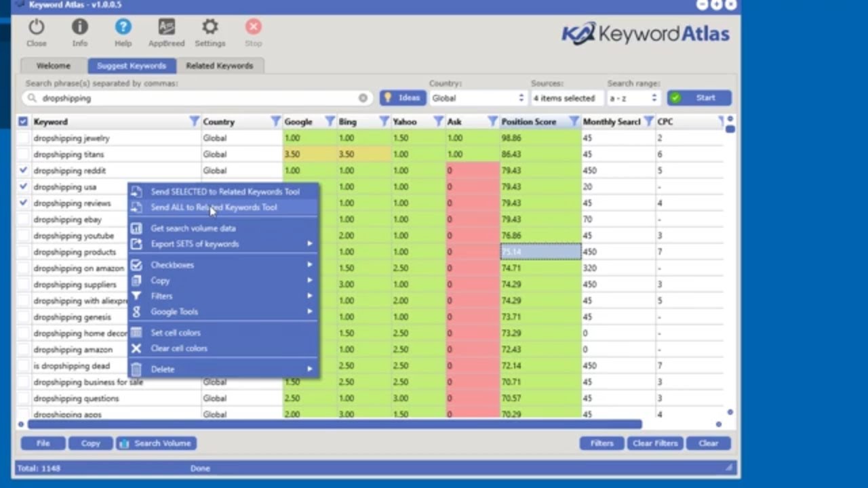Click the horizontal scrollbar of the table

334,424
